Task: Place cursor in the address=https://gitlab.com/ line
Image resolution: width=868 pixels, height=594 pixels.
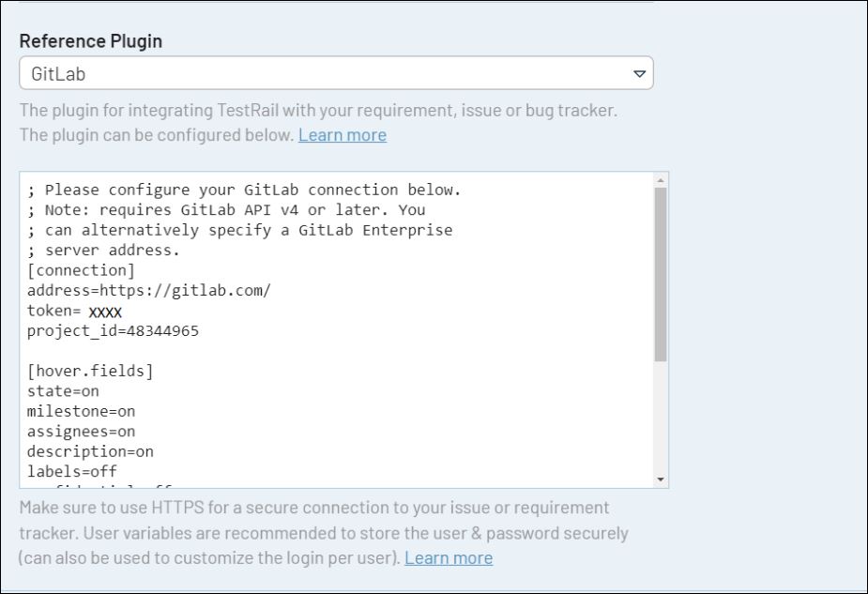Action: tap(148, 291)
